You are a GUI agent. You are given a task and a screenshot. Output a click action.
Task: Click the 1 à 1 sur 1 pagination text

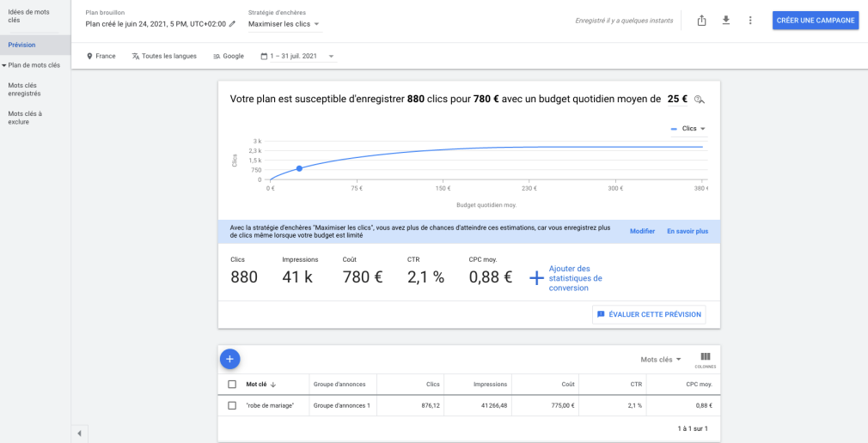(693, 428)
